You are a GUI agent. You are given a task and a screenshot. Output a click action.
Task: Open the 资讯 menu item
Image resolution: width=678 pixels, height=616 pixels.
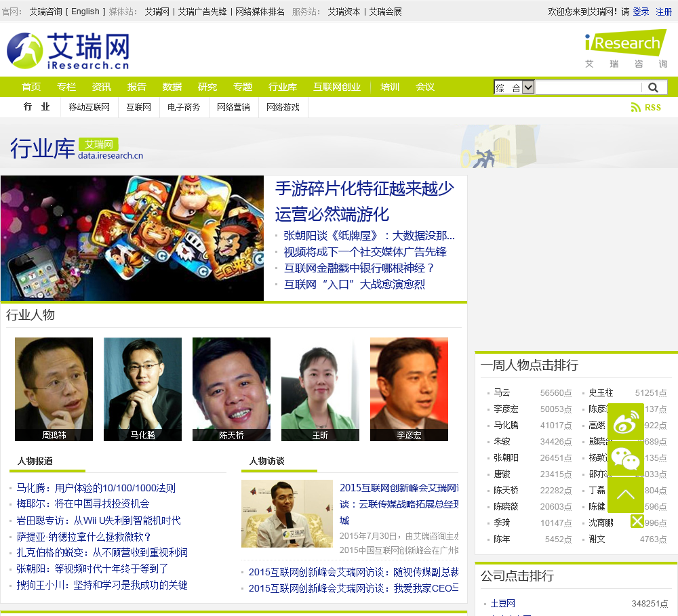(x=102, y=87)
